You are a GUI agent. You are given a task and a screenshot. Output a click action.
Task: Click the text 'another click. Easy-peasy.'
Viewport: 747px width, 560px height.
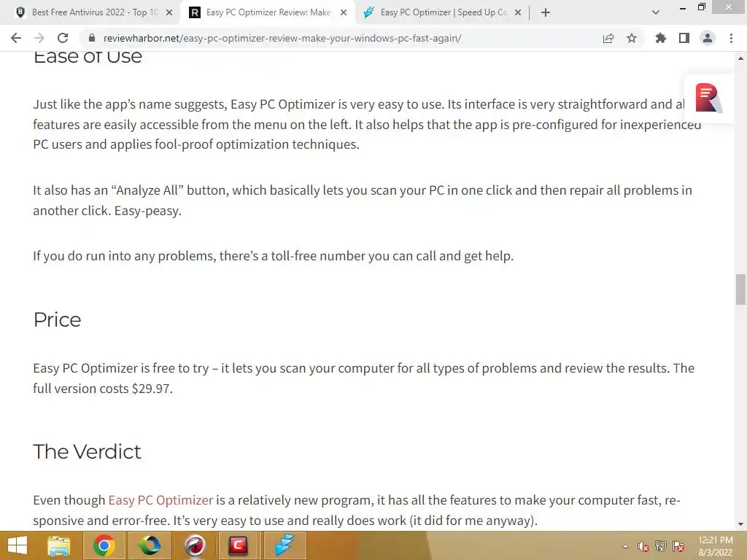(107, 211)
